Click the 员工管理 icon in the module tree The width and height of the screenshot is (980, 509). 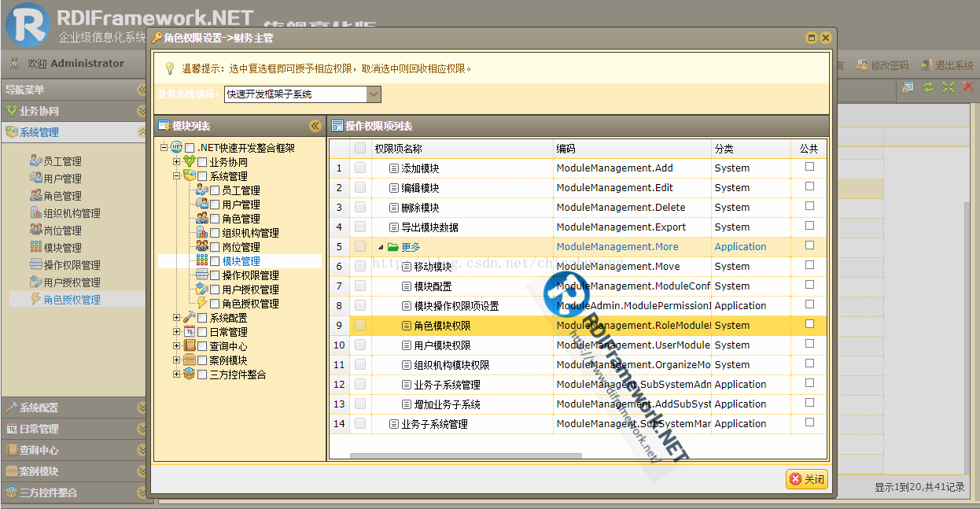coord(202,190)
